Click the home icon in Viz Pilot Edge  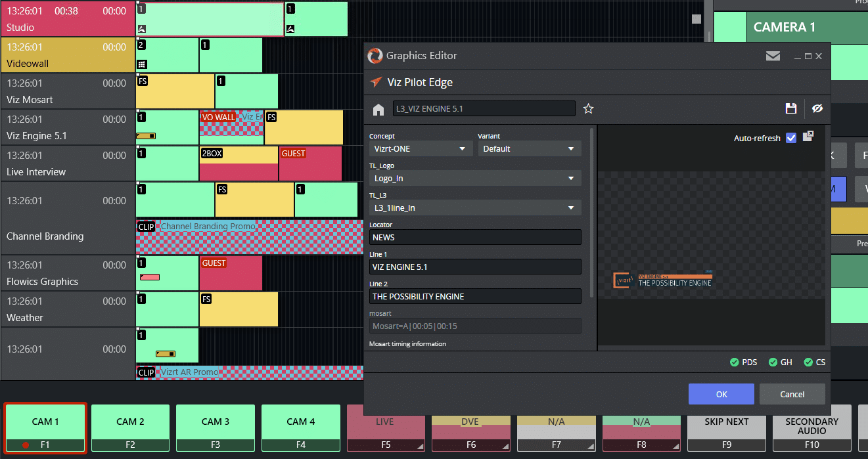click(378, 109)
